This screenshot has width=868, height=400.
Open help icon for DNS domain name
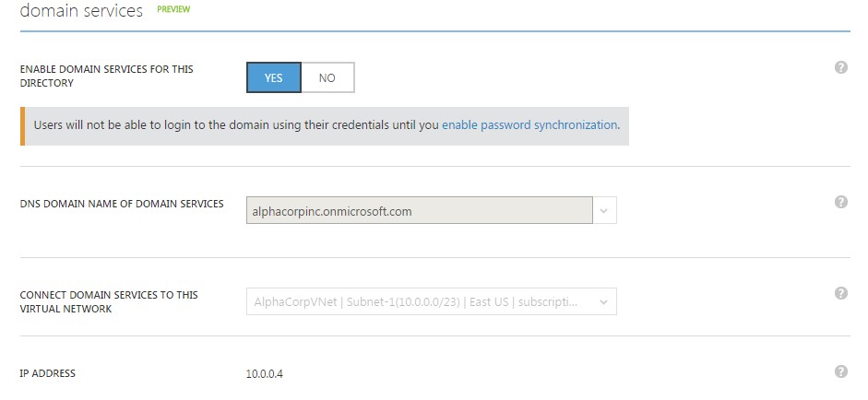841,202
